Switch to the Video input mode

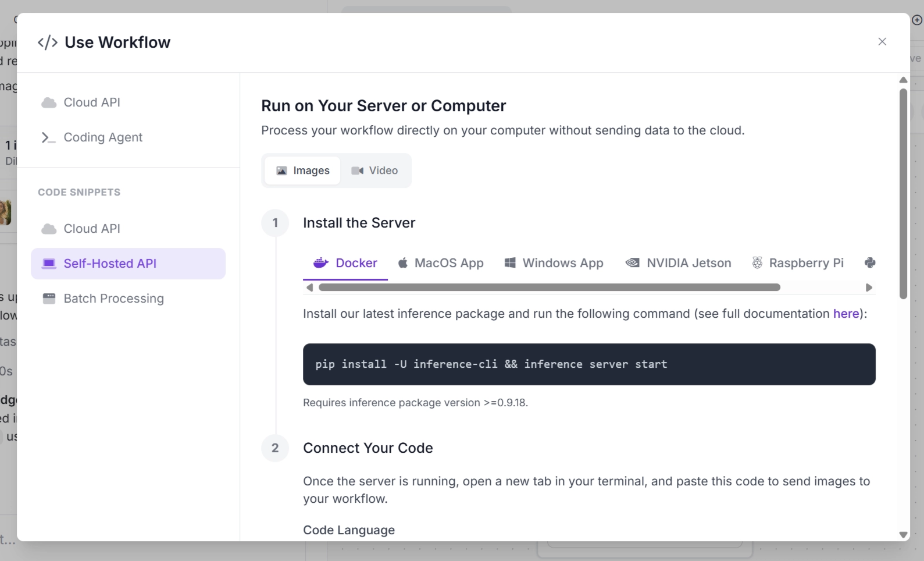(375, 171)
